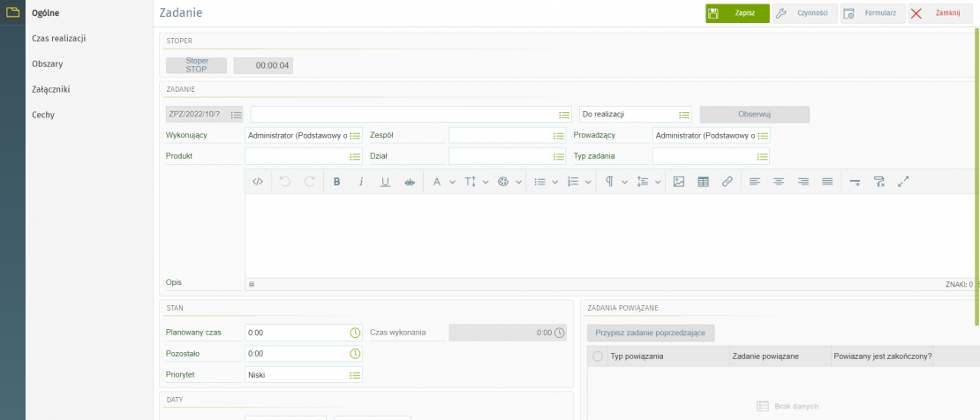Insert a table into the description
Viewport: 980px width, 420px height.
point(703,182)
